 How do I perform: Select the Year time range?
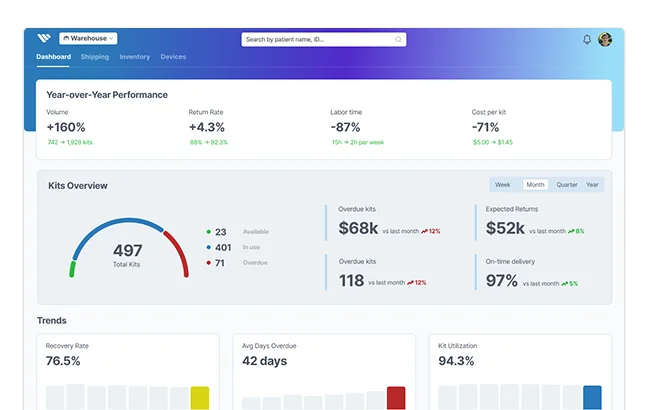(592, 185)
